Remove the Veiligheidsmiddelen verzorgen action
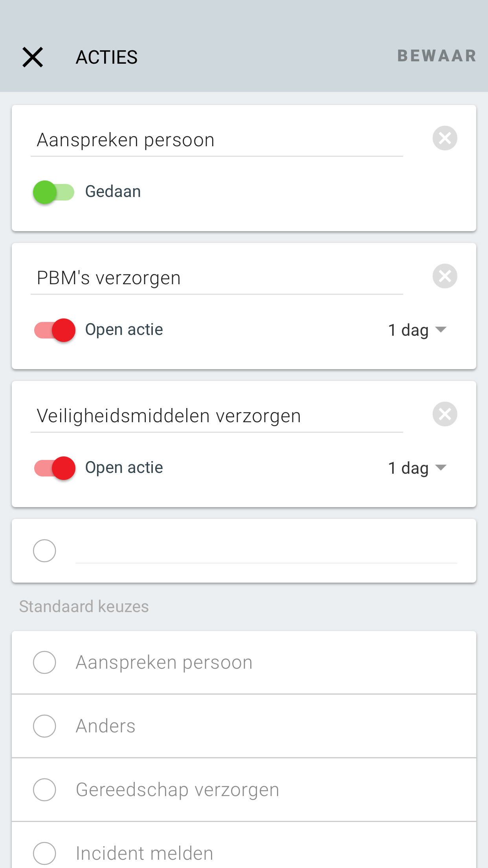 (445, 414)
